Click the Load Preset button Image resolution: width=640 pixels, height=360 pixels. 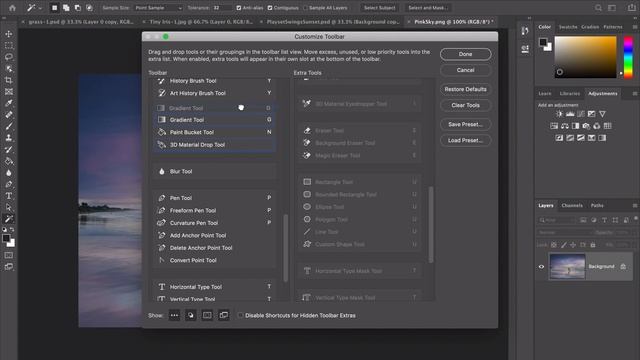click(x=465, y=140)
